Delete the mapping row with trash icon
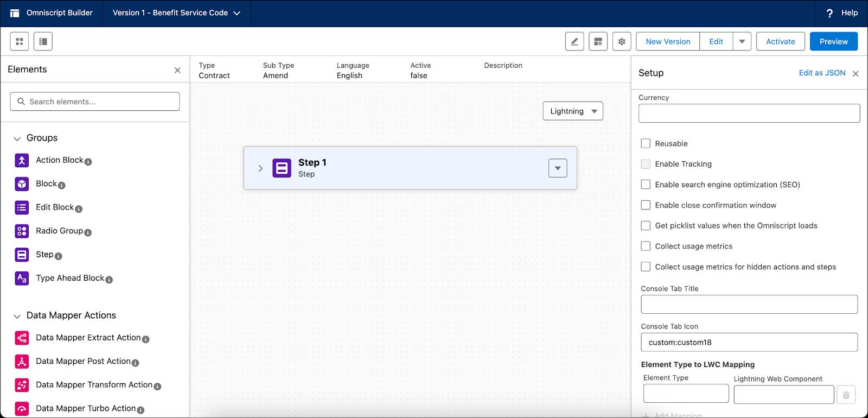868x418 pixels. coord(846,395)
